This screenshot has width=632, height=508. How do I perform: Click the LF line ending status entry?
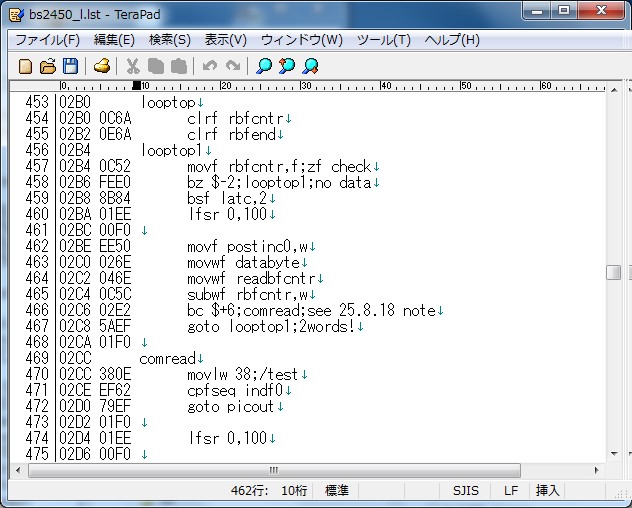click(511, 491)
